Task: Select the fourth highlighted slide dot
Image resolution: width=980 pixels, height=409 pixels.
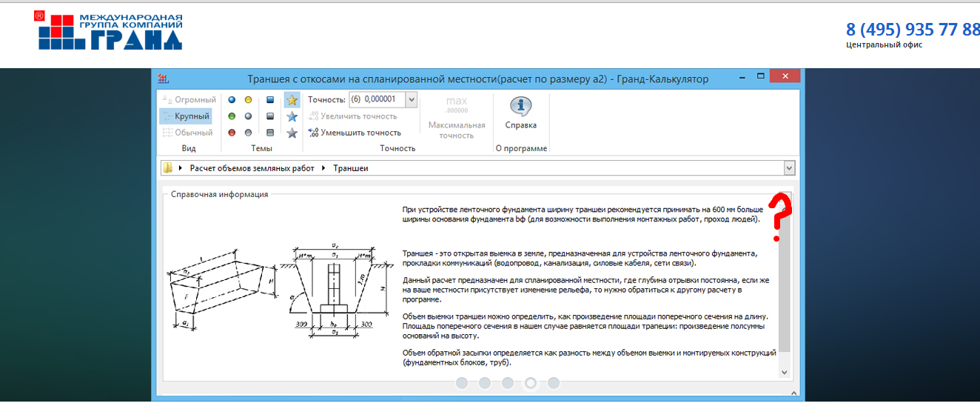Action: click(531, 383)
